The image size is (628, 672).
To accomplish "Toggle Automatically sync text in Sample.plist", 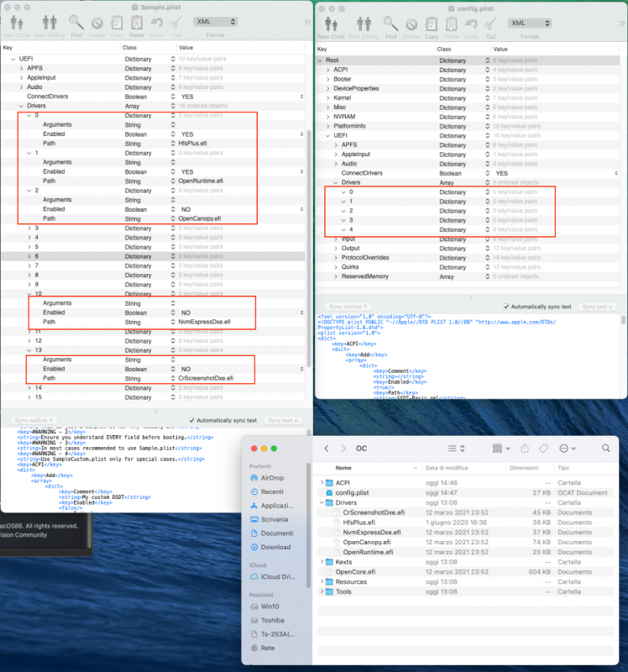I will 192,420.
